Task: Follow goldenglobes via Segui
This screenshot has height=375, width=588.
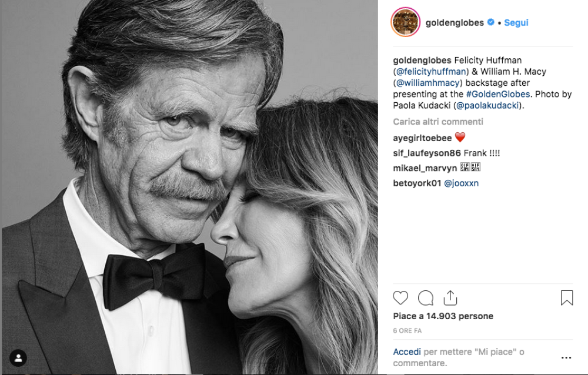Action: (x=516, y=22)
